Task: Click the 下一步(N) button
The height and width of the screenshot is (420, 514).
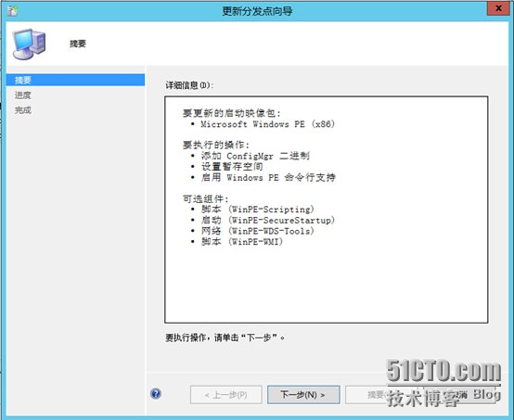Action: tap(303, 395)
